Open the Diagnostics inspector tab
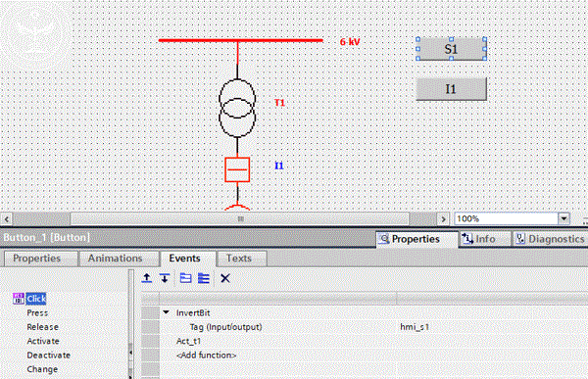The image size is (588, 379). coord(550,239)
